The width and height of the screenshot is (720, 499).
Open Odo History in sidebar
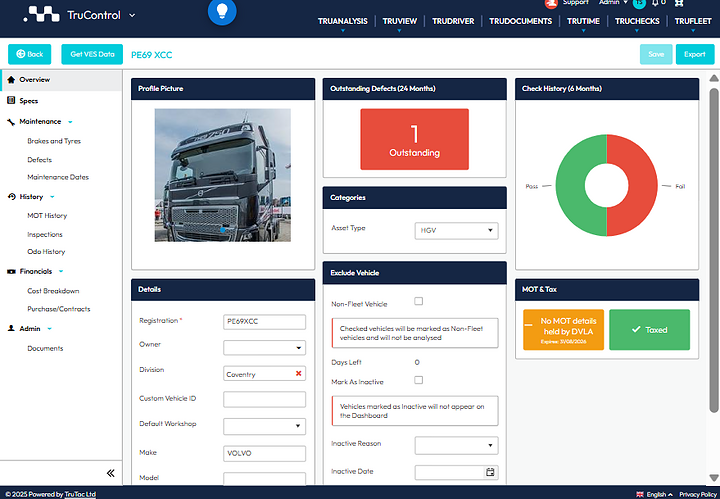pos(46,252)
